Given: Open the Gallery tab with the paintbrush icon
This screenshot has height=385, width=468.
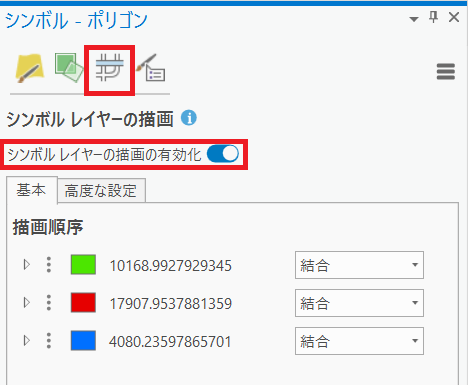Looking at the screenshot, I should [x=29, y=69].
